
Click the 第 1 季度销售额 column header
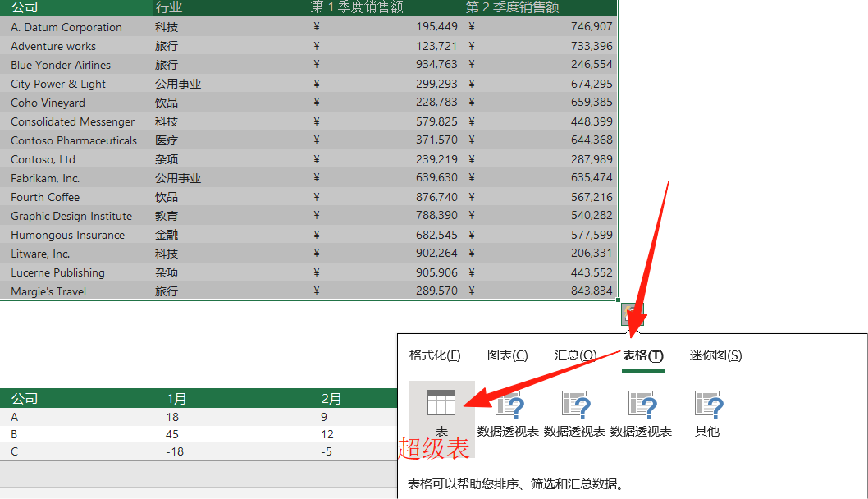tap(357, 7)
